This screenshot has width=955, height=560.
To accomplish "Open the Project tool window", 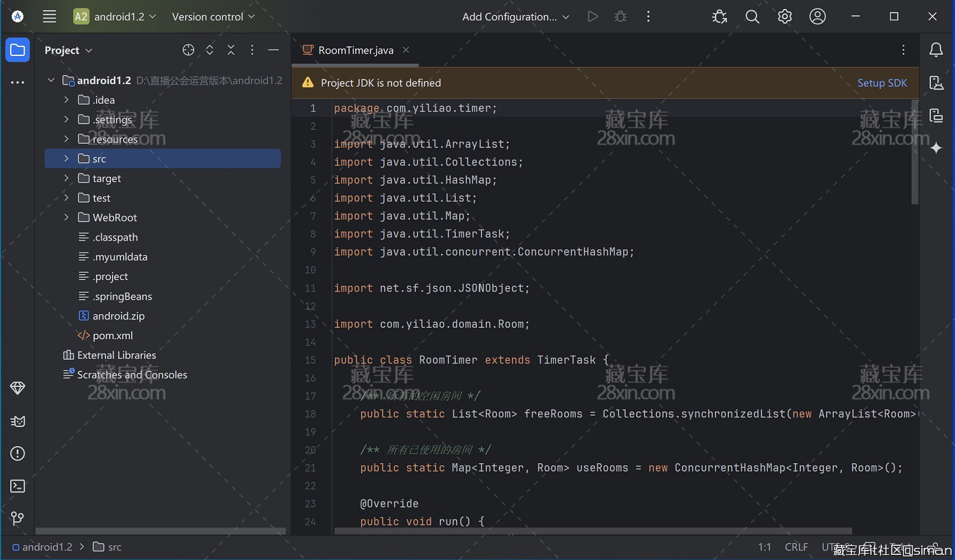I will (x=18, y=50).
